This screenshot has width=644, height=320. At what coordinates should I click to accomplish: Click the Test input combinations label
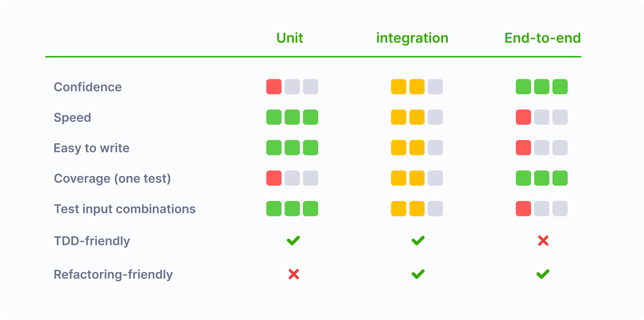[125, 209]
